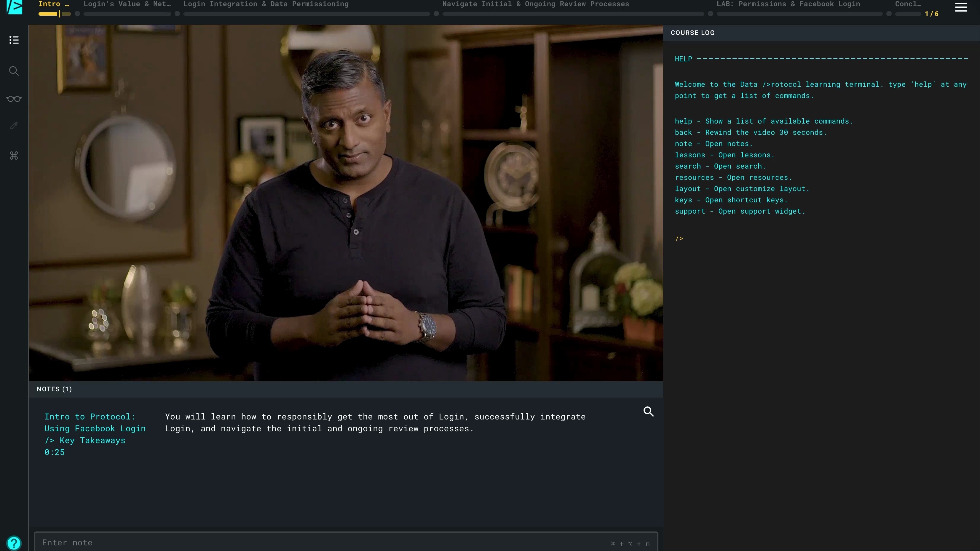980x551 pixels.
Task: Select Login Integration & Data Permissioning chapter
Action: (x=266, y=4)
